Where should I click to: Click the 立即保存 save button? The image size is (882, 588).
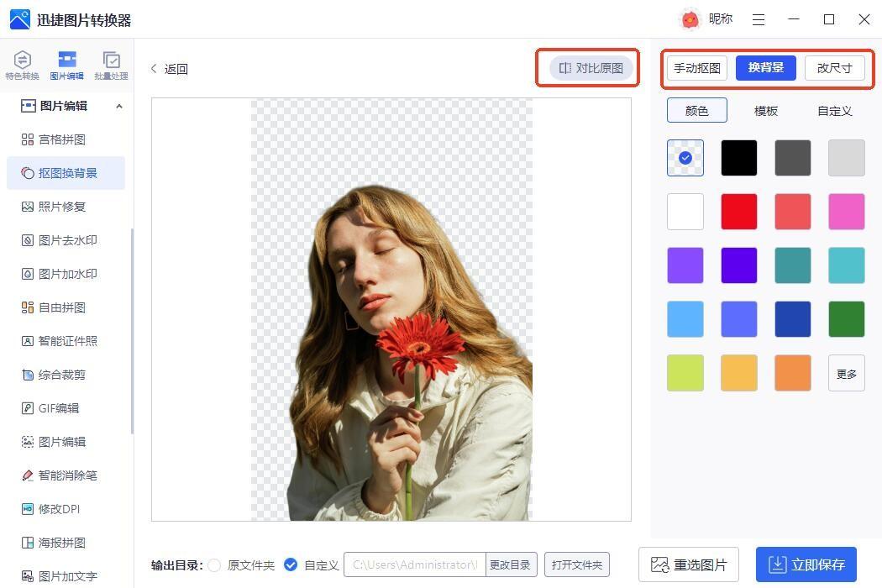coord(806,564)
